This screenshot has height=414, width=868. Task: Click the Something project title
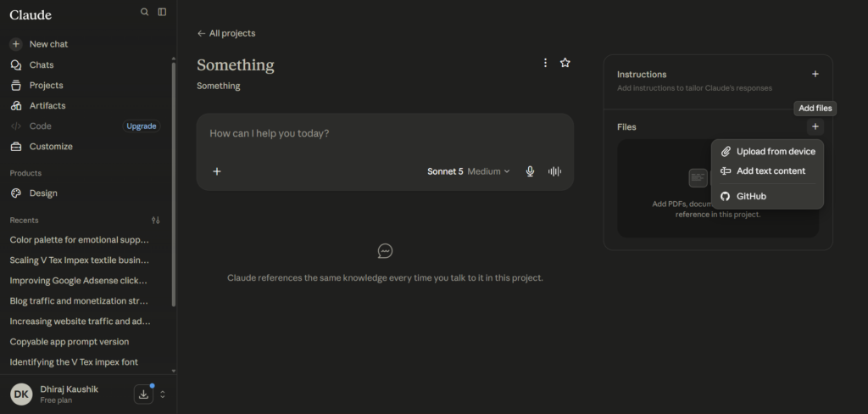coord(236,64)
